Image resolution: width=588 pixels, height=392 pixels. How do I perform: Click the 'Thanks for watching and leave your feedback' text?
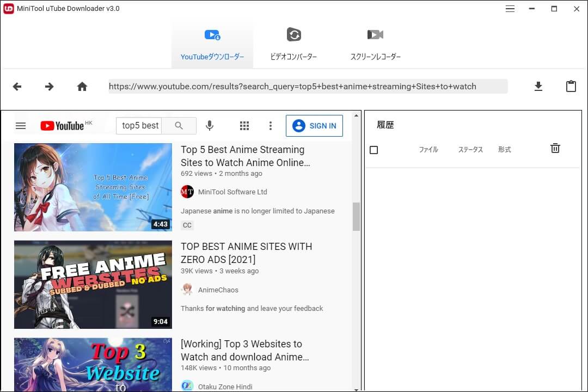[x=252, y=308]
